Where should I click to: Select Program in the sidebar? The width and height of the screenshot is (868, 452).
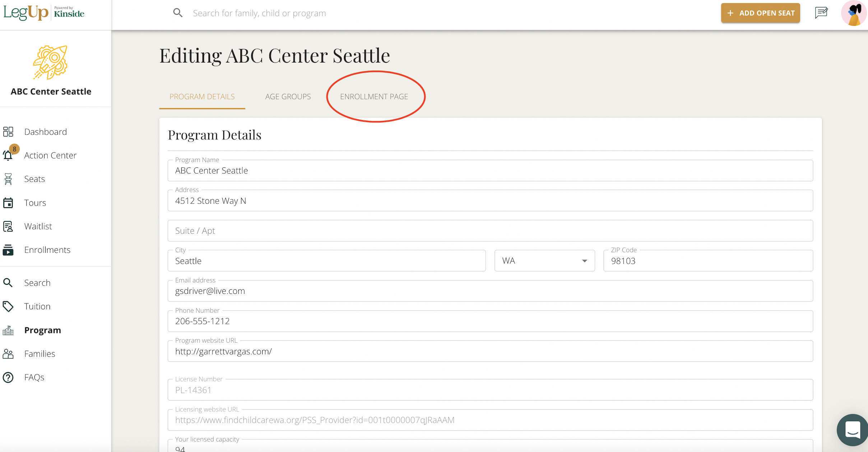[x=43, y=330]
